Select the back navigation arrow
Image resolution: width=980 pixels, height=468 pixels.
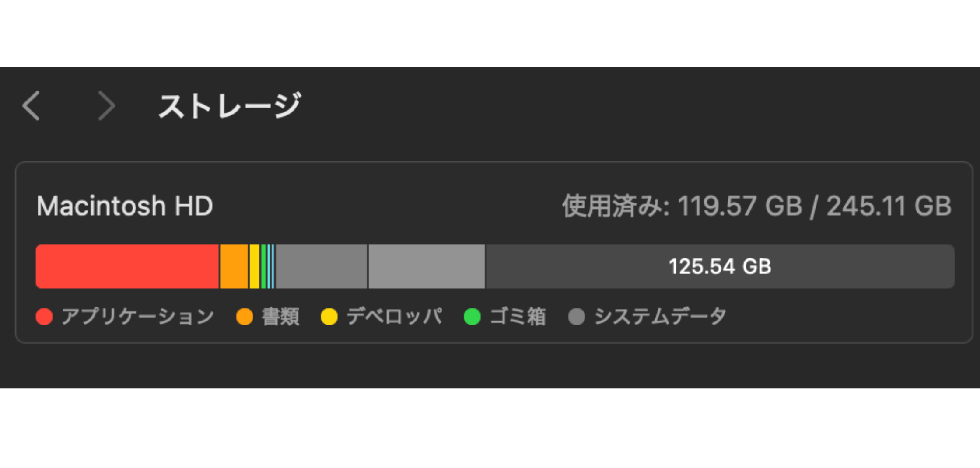click(31, 105)
